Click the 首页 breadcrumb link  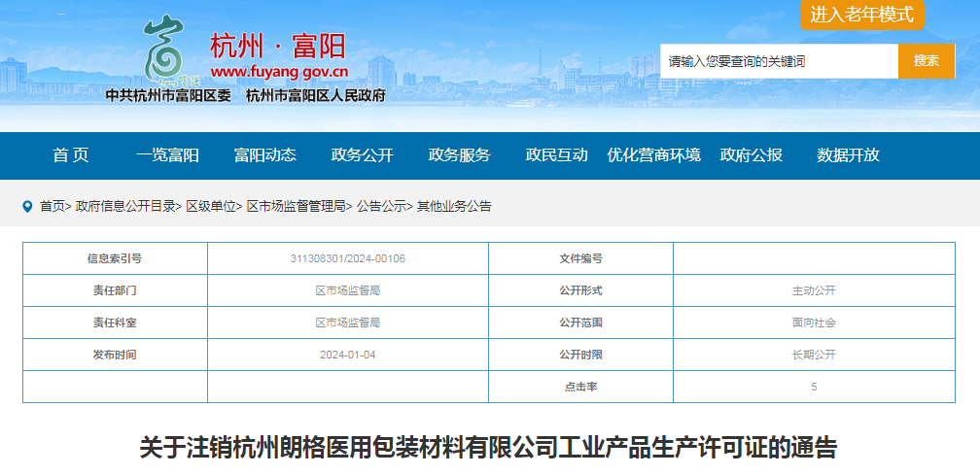coord(52,207)
